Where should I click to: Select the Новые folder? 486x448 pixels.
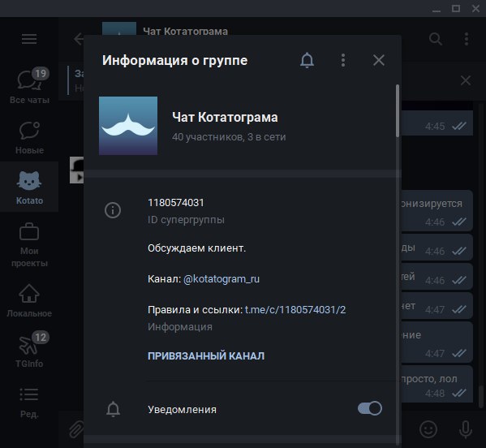[x=29, y=136]
